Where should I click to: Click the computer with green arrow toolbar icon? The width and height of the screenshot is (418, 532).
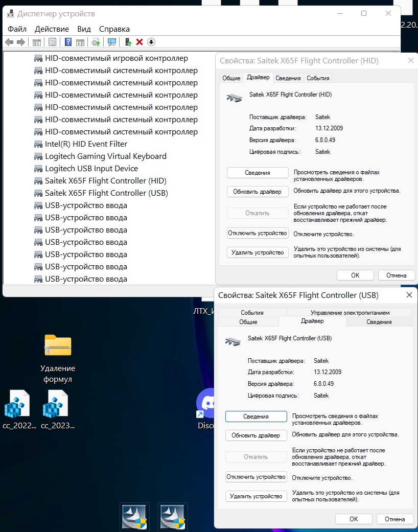coord(128,42)
